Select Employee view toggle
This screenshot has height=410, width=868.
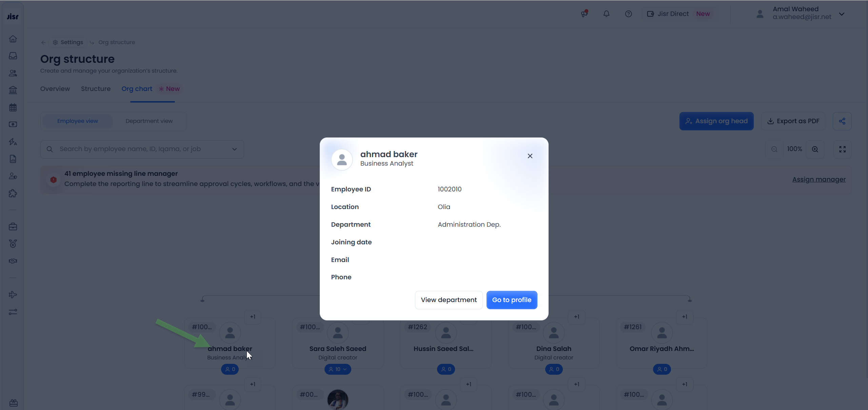pyautogui.click(x=78, y=121)
